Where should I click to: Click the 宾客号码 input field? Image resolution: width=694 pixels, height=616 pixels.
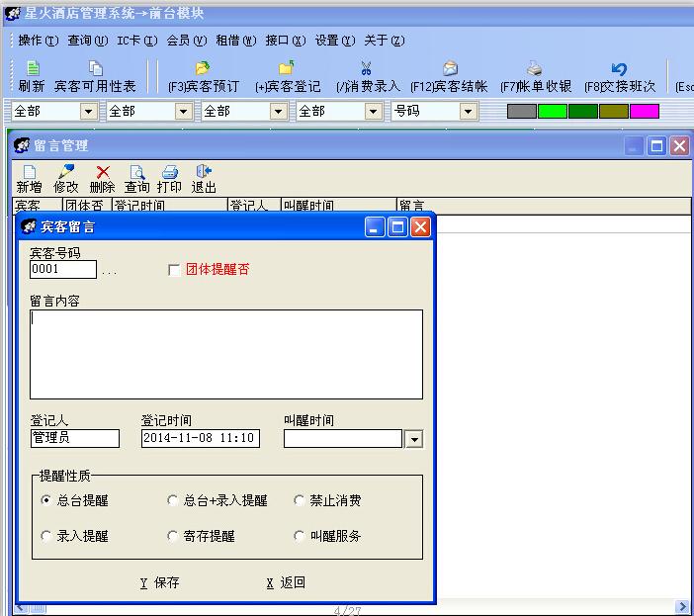[63, 269]
